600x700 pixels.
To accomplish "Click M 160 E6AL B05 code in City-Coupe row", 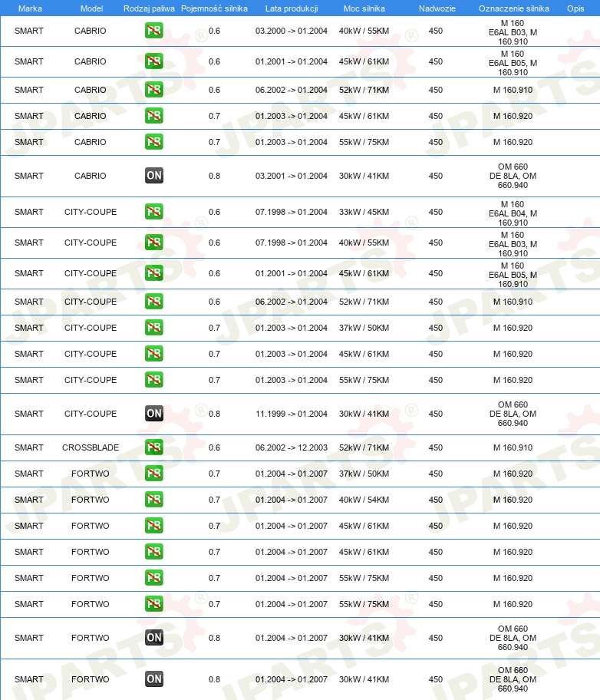I will [x=513, y=275].
